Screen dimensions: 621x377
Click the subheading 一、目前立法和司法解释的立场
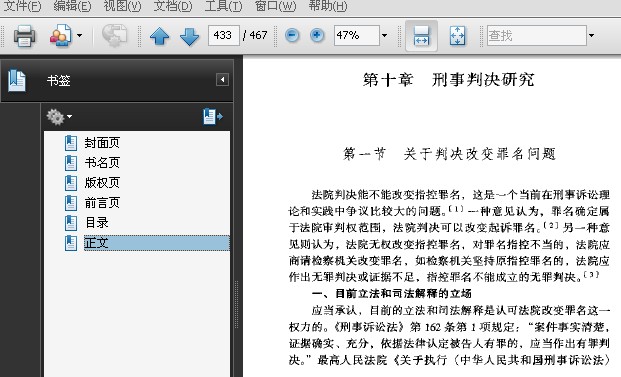(392, 293)
